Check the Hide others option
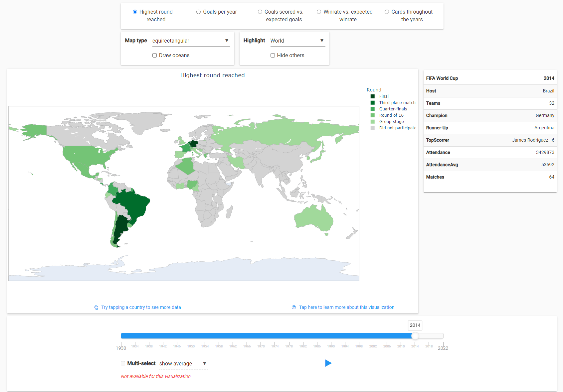This screenshot has height=392, width=563. pyautogui.click(x=273, y=56)
